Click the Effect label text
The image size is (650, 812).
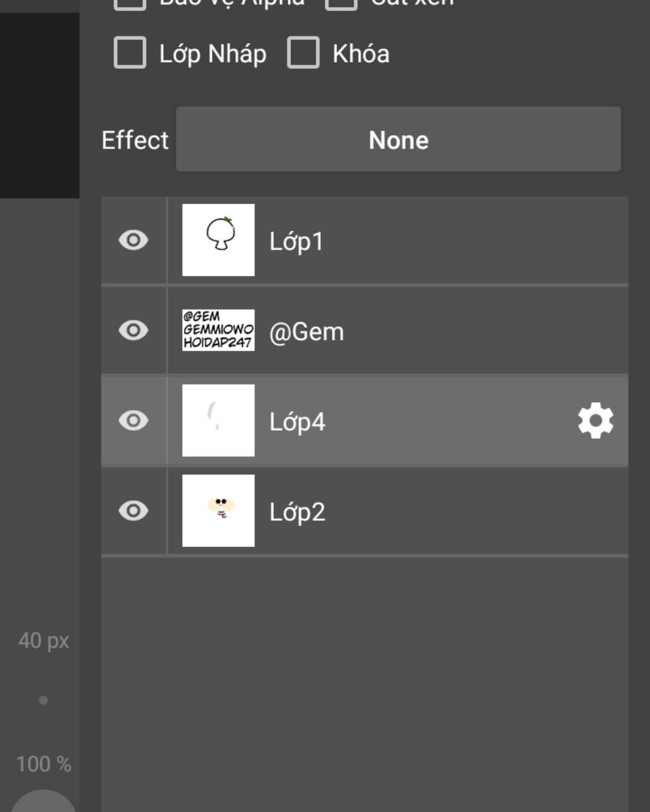135,140
